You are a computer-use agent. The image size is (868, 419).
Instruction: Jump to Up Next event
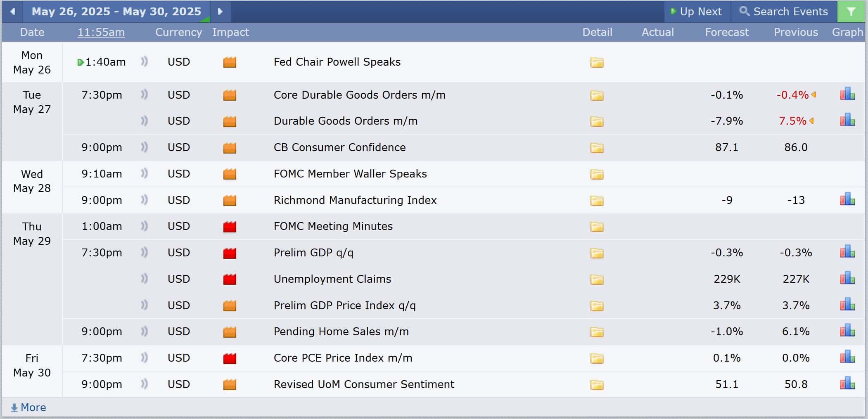(697, 12)
